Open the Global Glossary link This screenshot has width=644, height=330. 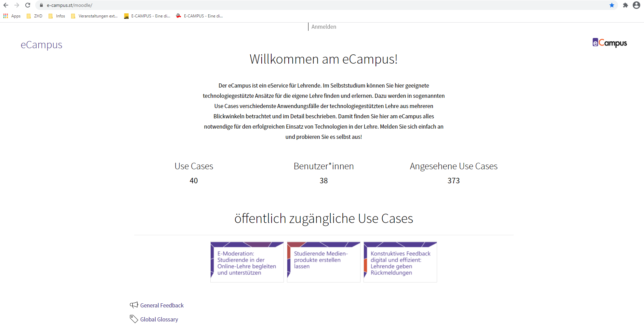159,319
